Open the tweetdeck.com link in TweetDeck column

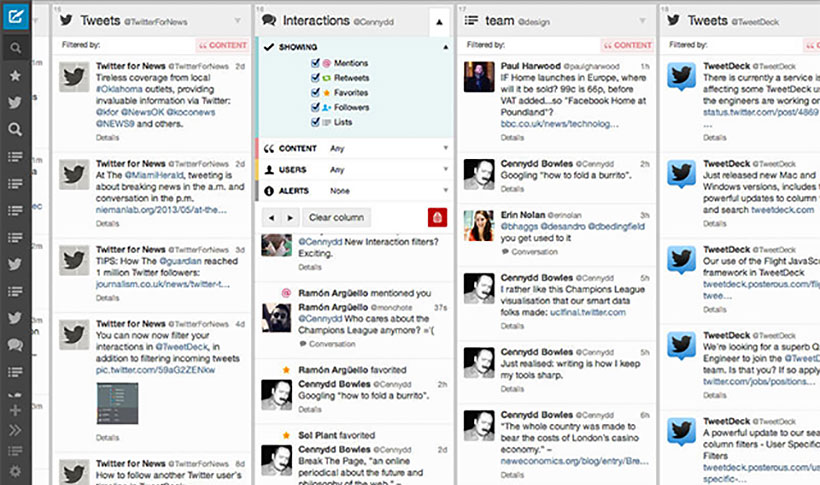[x=783, y=210]
